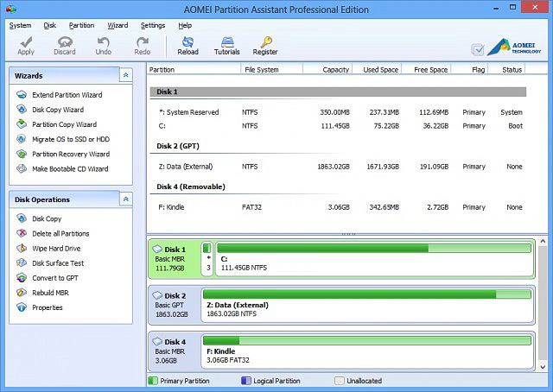553x392 pixels.
Task: Open the Partition menu
Action: click(x=81, y=25)
